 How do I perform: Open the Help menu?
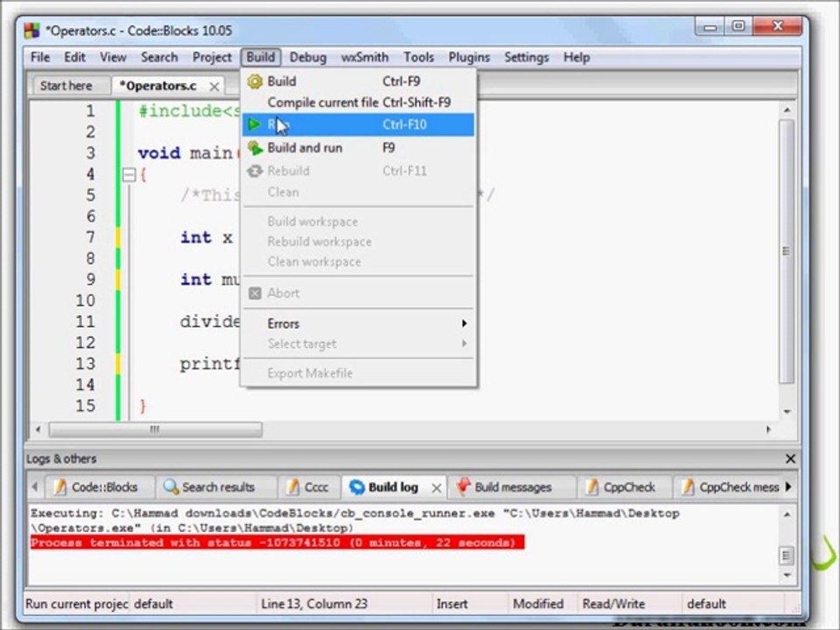coord(577,58)
